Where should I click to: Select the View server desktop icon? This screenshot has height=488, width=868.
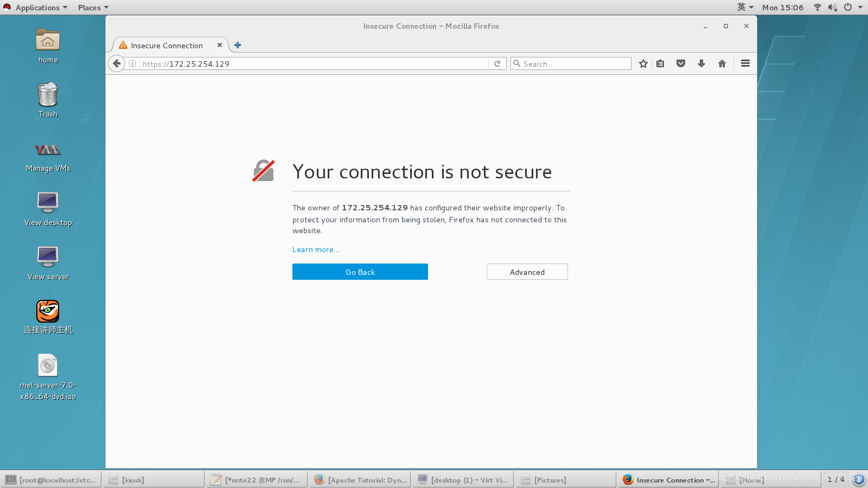48,263
